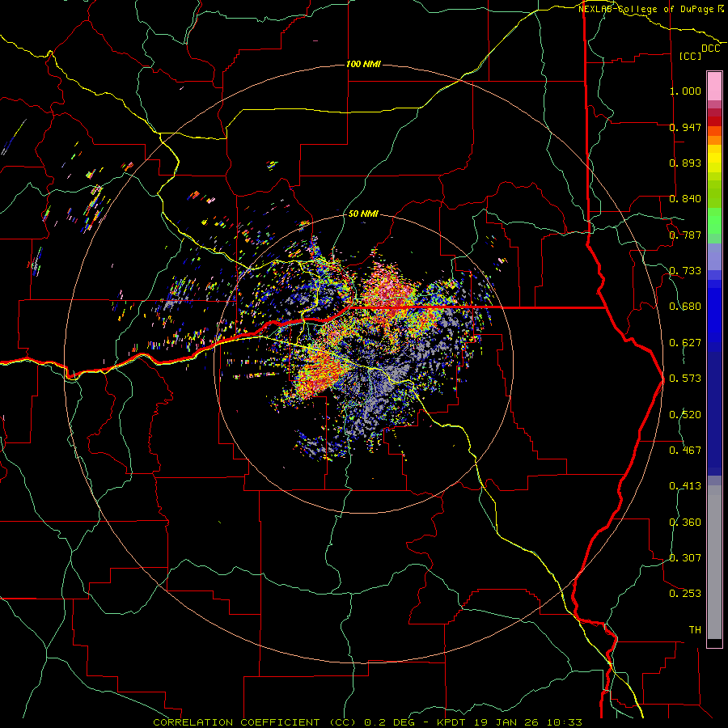The height and width of the screenshot is (728, 728).
Task: Click the 0.893 value on the color scale
Action: tap(685, 163)
